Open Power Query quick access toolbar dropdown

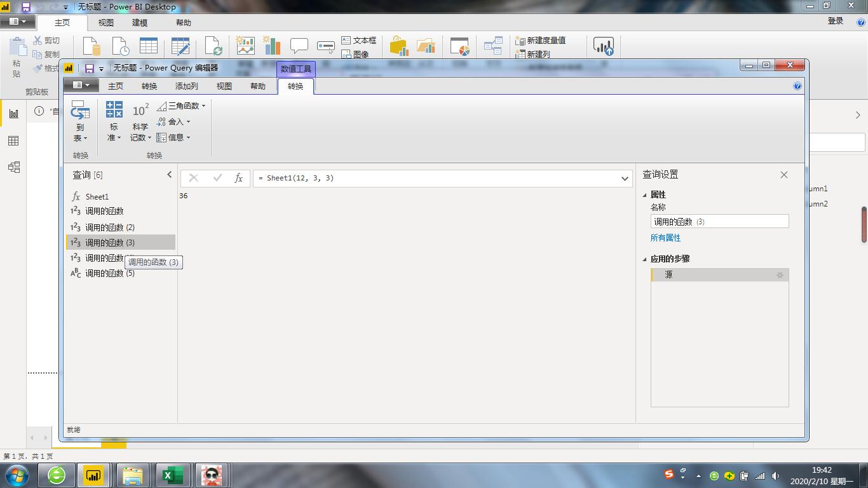(x=102, y=69)
